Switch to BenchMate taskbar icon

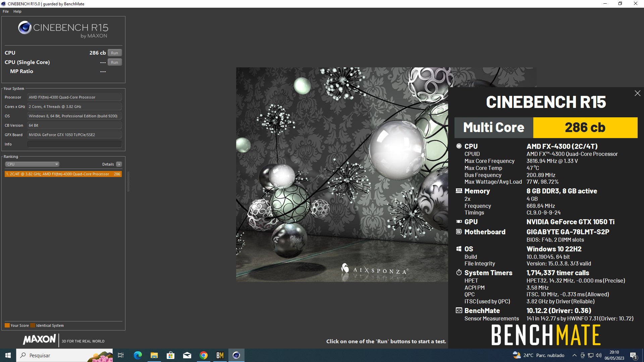point(220,355)
